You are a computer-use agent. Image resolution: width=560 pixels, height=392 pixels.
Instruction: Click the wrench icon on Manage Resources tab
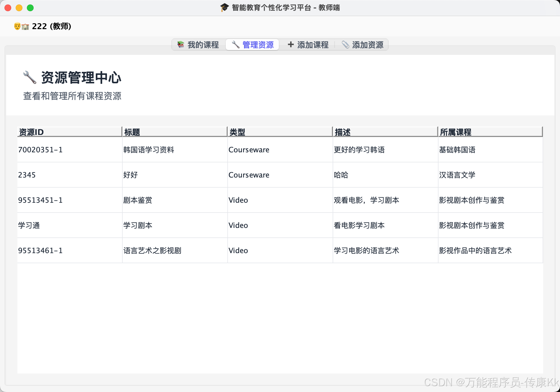[x=235, y=45]
